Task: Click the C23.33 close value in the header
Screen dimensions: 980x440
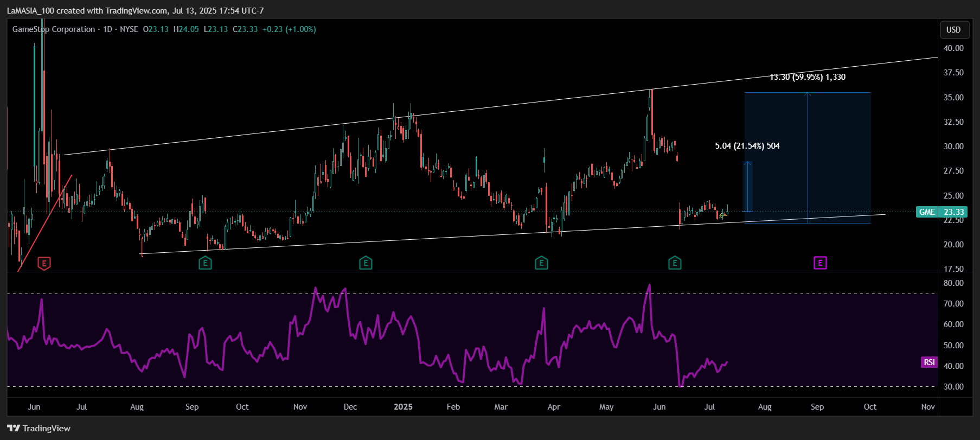Action: coord(245,29)
